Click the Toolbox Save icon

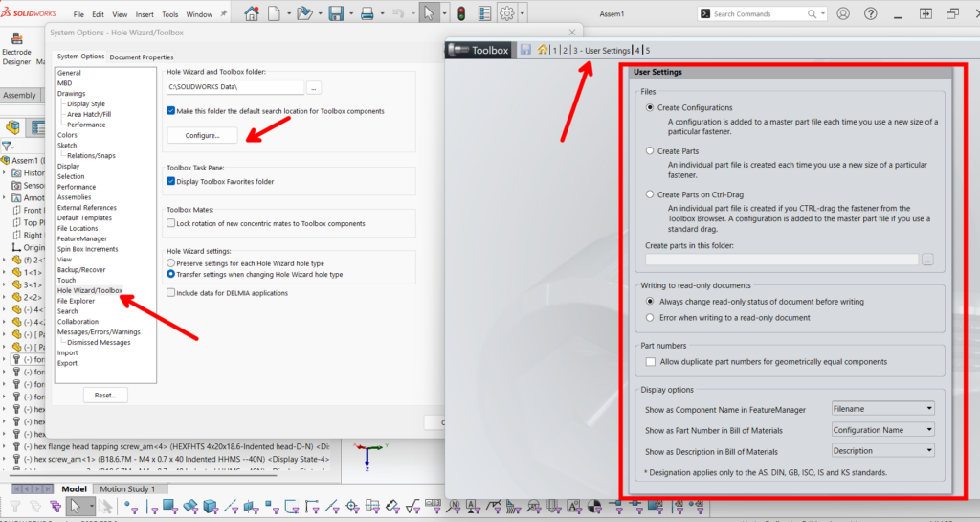pyautogui.click(x=525, y=50)
